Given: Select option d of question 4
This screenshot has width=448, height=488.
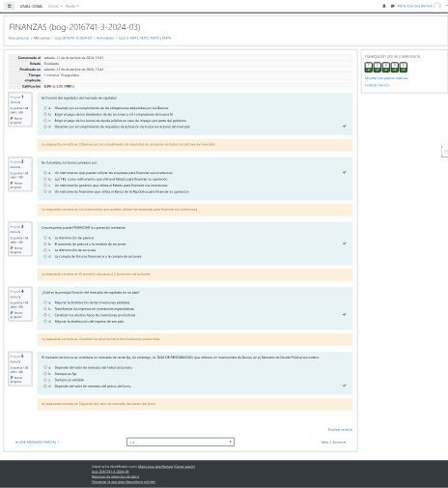Looking at the screenshot, I should coord(45,321).
